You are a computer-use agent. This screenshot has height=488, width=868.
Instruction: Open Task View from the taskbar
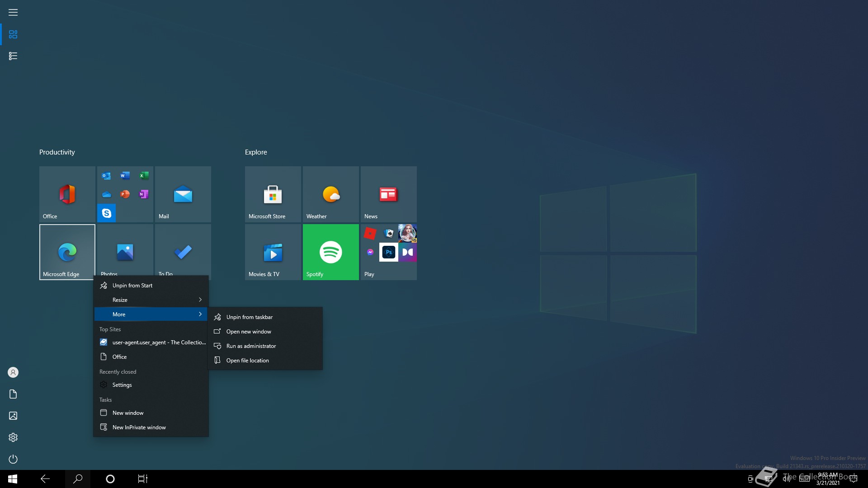coord(143,479)
